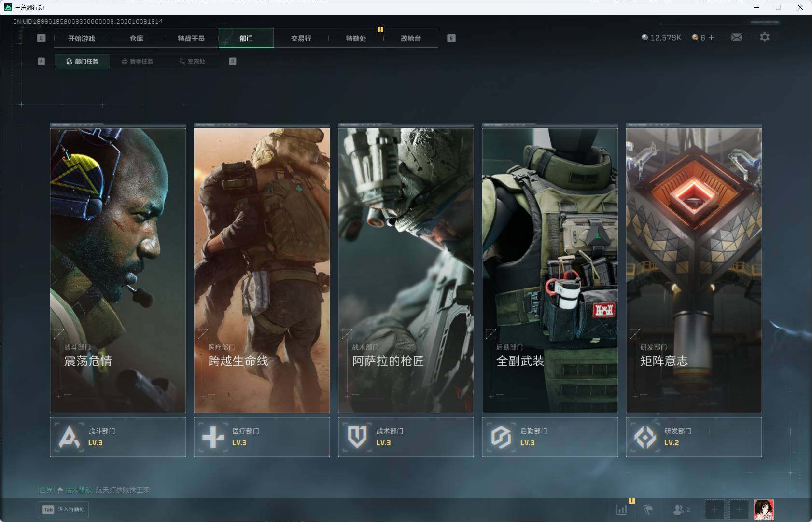Click the D key hint icon
The width and height of the screenshot is (812, 522).
[x=233, y=61]
